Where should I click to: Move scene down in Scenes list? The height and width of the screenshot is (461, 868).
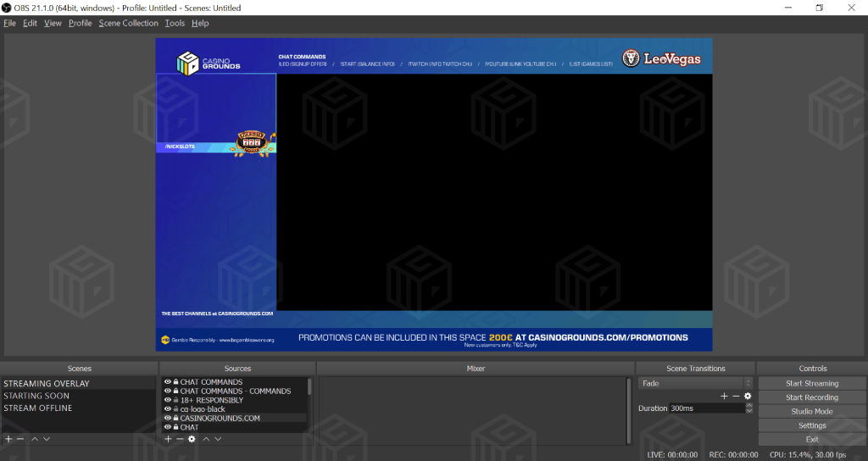pyautogui.click(x=47, y=439)
